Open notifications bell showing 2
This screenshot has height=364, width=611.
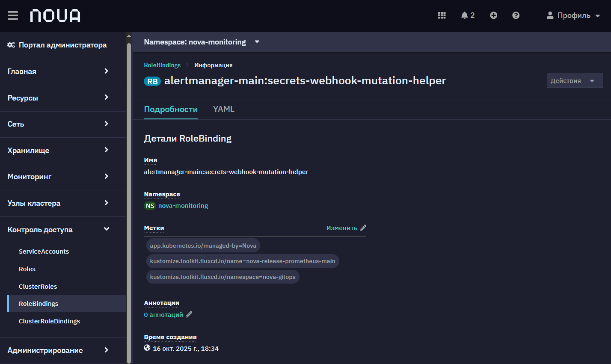[x=468, y=15]
